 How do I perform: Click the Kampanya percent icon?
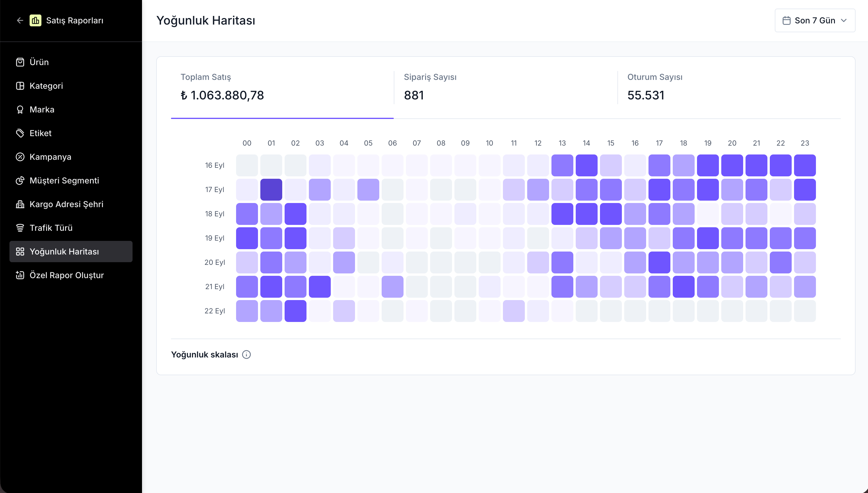click(20, 157)
